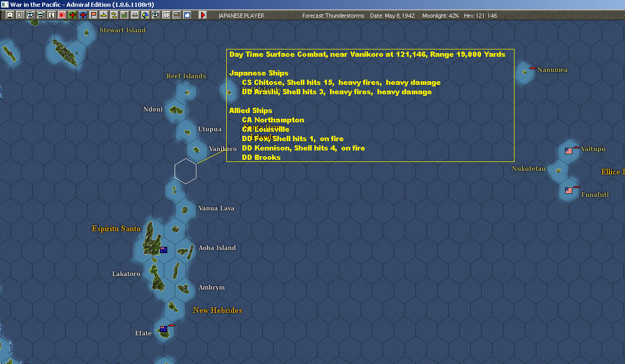This screenshot has height=364, width=625.
Task: Click the white-outlined selected hex
Action: point(186,171)
